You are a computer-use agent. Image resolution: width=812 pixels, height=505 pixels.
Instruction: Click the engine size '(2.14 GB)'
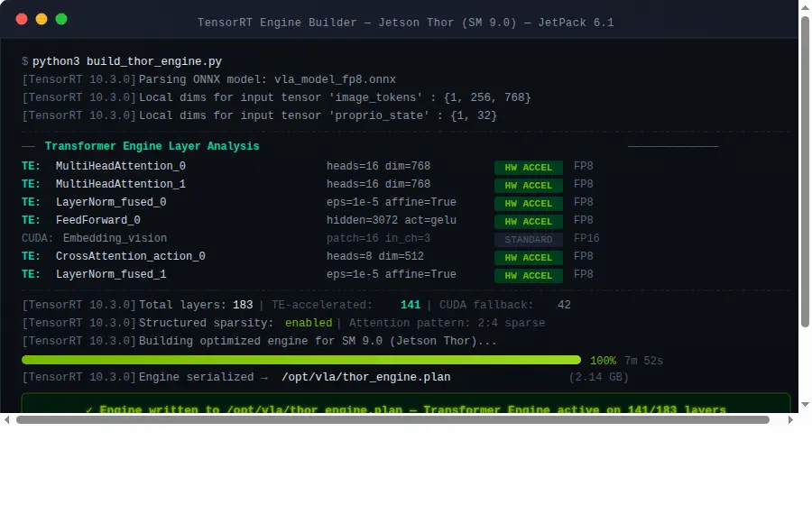pos(599,378)
